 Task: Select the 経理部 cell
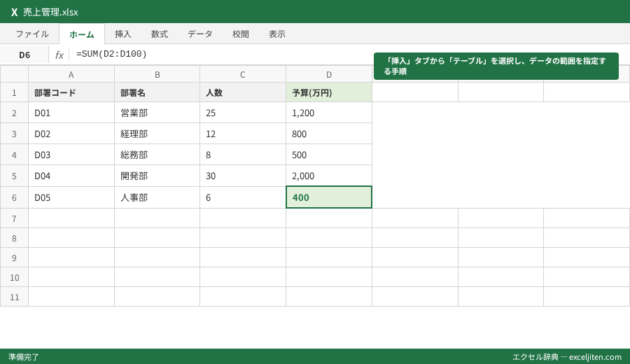point(157,134)
